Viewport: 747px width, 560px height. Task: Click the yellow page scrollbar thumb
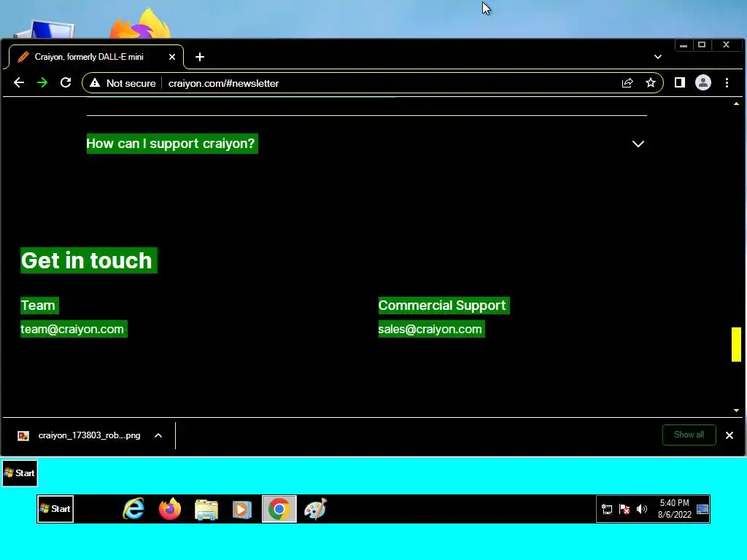point(736,344)
